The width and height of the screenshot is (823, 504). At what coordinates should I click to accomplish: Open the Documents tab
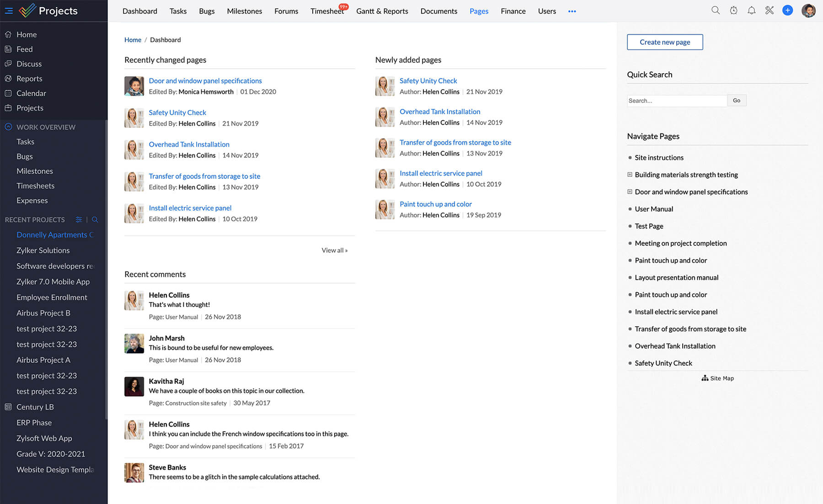tap(438, 11)
